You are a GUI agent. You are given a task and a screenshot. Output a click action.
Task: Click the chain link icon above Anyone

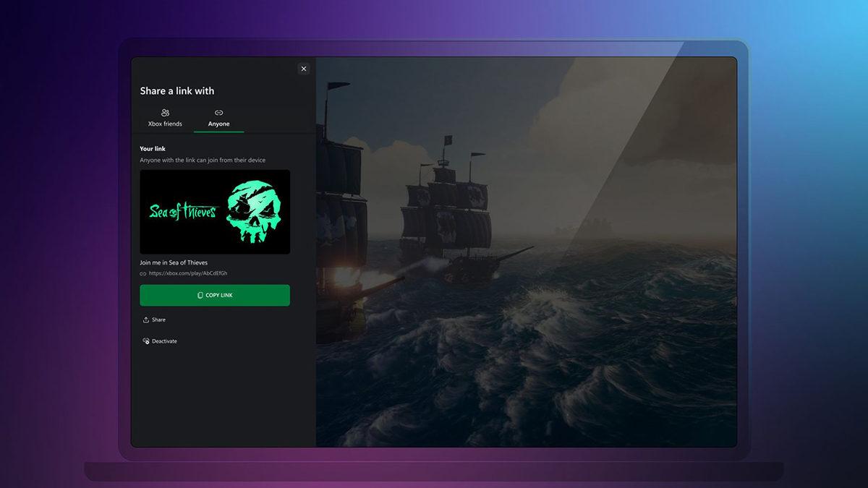tap(218, 114)
